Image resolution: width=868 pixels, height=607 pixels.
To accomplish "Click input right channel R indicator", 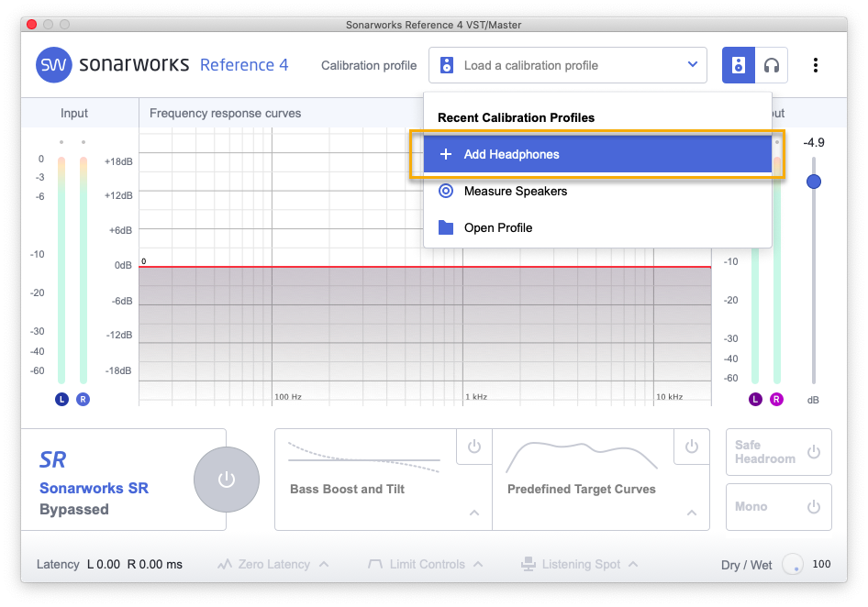I will point(83,399).
